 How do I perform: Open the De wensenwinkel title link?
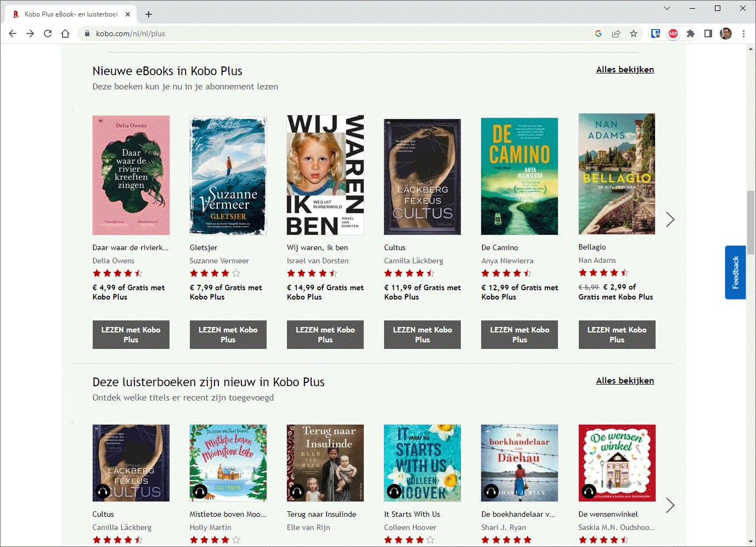point(608,514)
